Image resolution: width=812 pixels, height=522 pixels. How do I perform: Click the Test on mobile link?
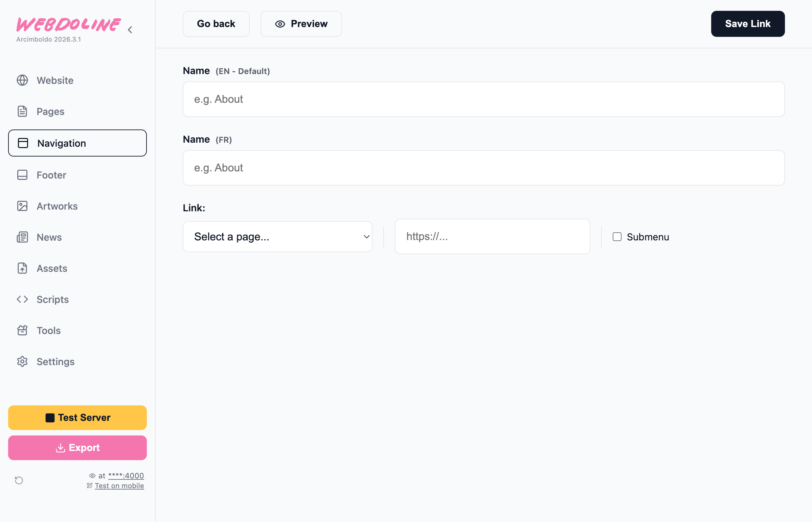[x=119, y=485]
